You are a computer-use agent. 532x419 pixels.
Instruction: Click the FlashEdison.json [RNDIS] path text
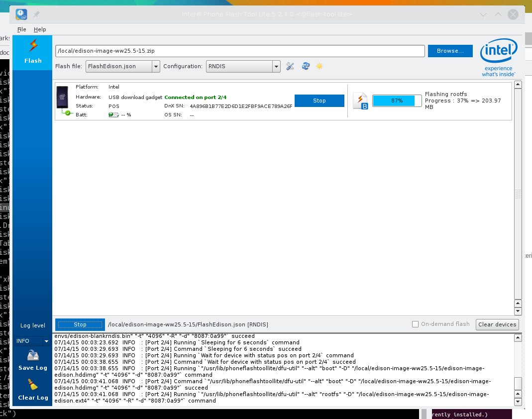[188, 324]
